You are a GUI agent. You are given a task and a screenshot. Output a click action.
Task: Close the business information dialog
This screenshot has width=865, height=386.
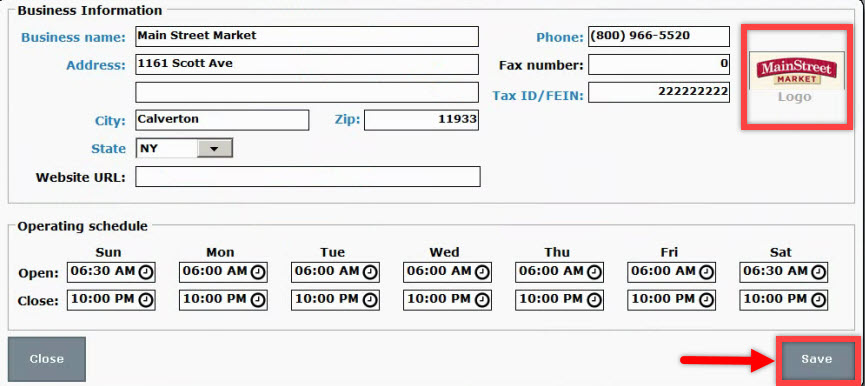coord(47,359)
